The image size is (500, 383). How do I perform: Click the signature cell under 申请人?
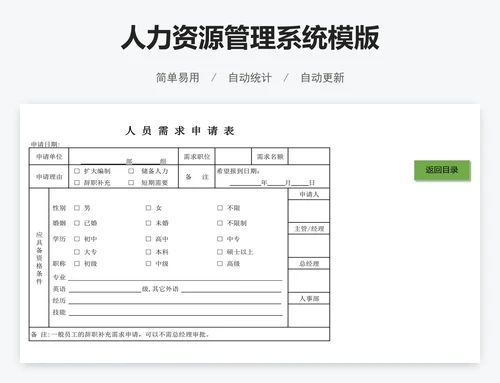coord(309,211)
